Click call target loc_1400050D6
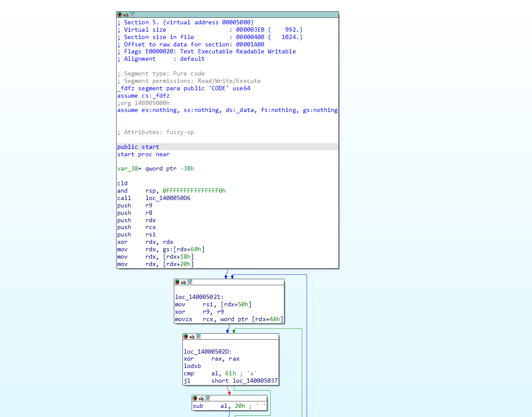532x417 pixels. click(x=168, y=198)
